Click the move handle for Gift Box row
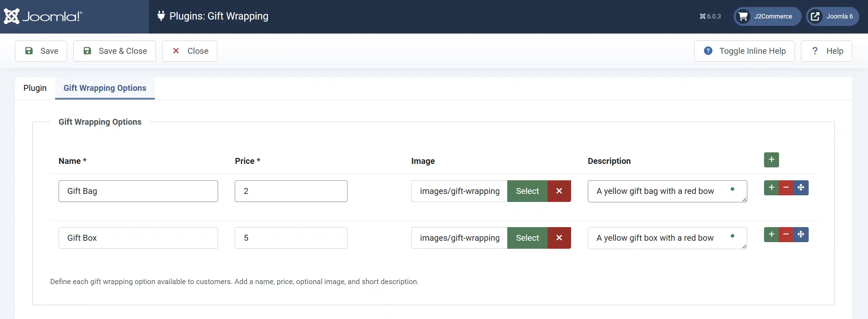Screen dimensions: 868x319 pos(801,234)
